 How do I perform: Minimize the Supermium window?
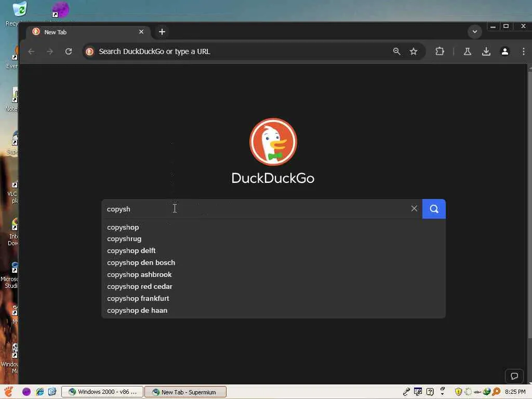pyautogui.click(x=493, y=26)
